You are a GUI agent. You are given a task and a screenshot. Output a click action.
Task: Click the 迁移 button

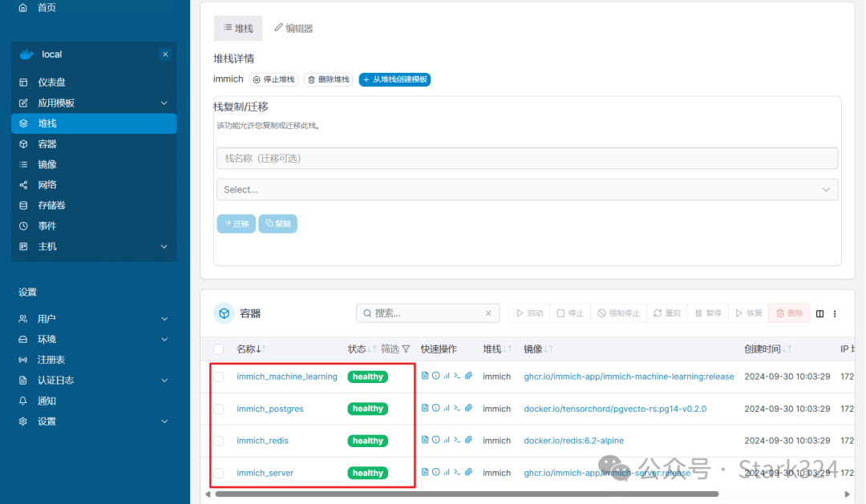coord(237,224)
